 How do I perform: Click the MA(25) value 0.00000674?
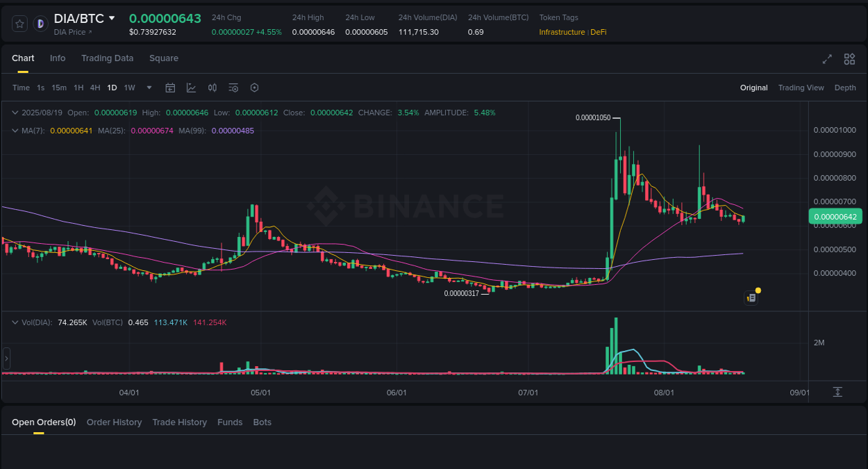(x=152, y=131)
